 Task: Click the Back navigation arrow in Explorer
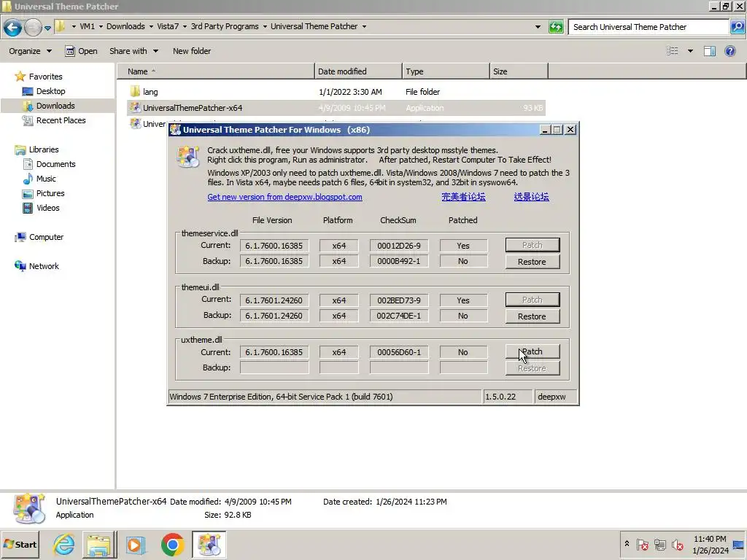[13, 27]
